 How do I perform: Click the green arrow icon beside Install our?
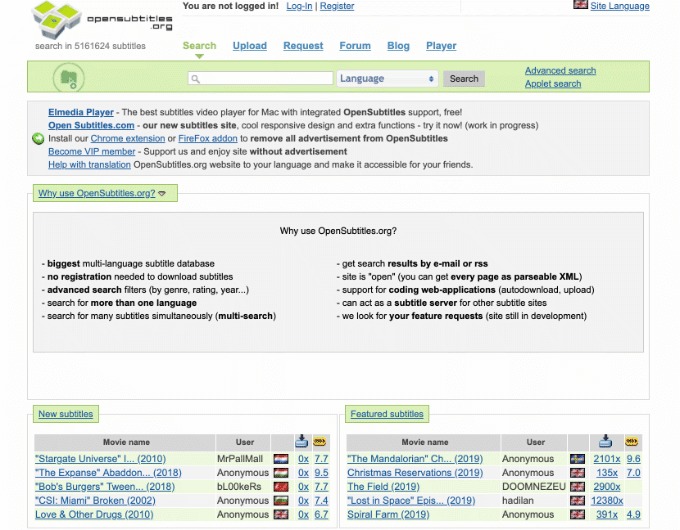(38, 138)
